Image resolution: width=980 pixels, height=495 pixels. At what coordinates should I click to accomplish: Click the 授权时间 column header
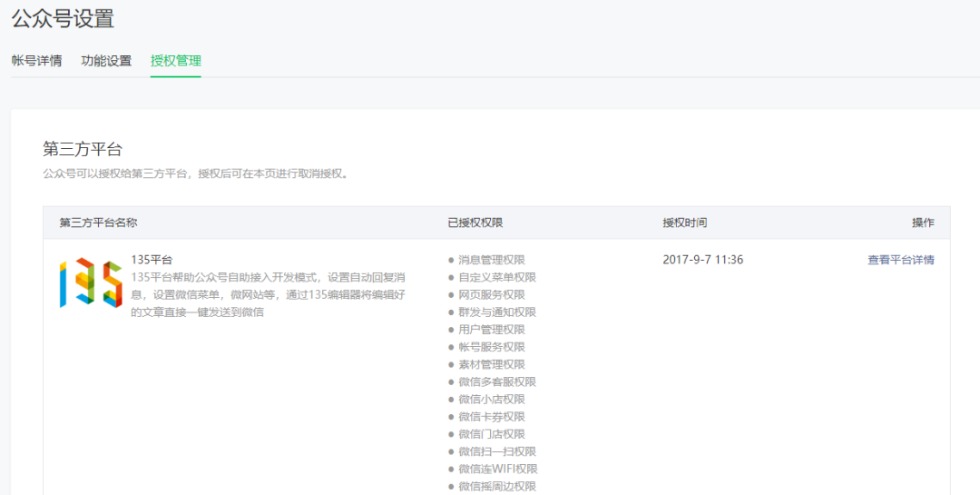pos(685,223)
